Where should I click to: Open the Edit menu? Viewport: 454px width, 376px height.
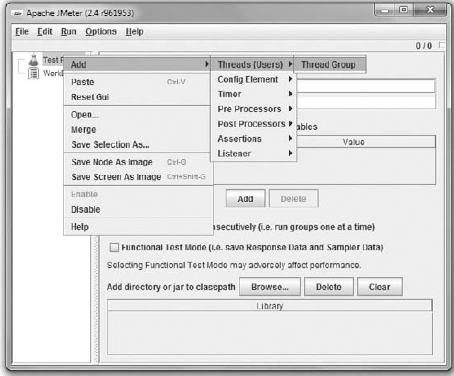(x=45, y=32)
